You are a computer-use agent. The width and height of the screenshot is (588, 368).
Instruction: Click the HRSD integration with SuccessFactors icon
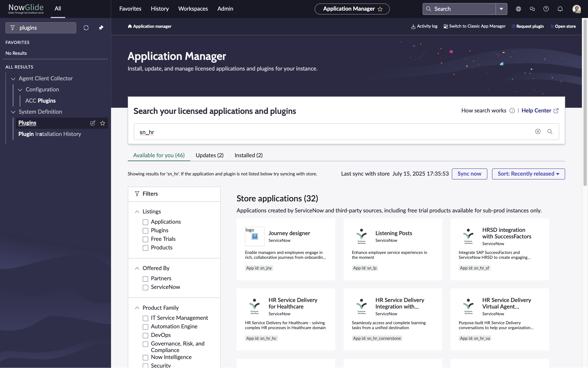pos(468,236)
